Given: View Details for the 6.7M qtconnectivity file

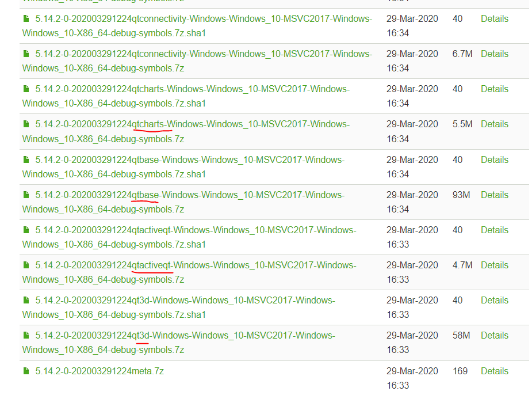Looking at the screenshot, I should (x=495, y=54).
